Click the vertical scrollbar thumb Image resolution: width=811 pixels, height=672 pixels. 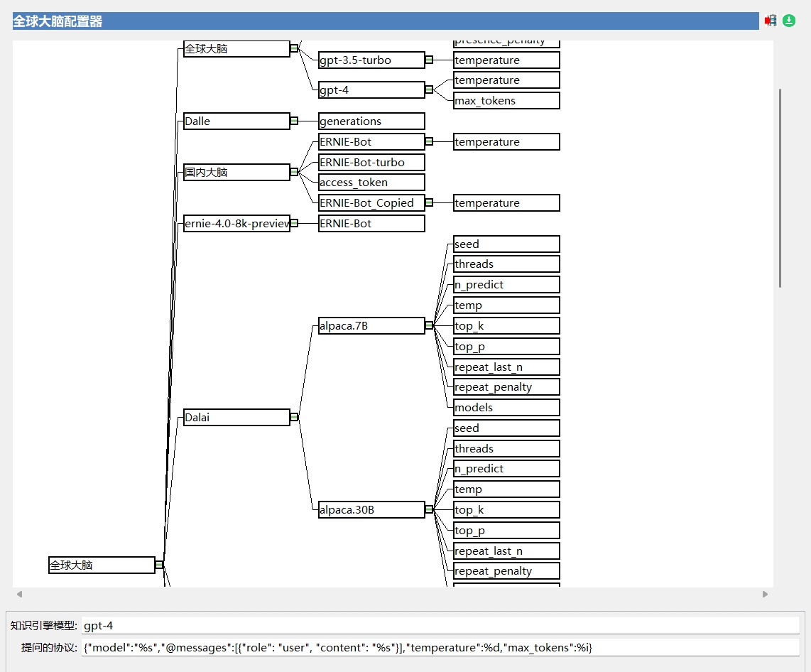(x=780, y=188)
